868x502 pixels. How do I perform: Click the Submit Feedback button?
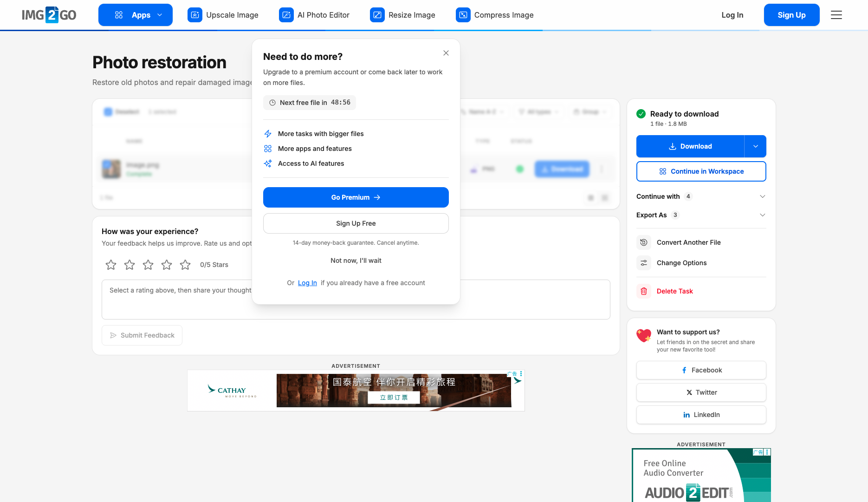(142, 335)
